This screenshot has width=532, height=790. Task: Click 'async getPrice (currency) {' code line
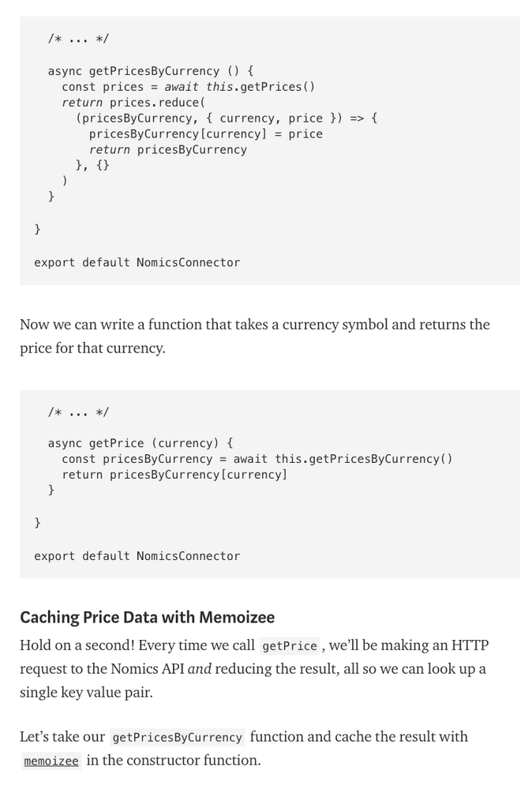coord(140,443)
